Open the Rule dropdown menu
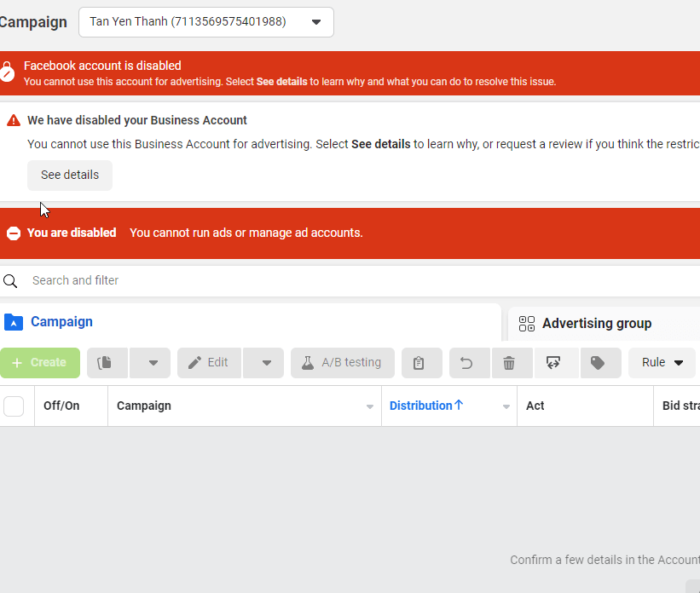 (x=662, y=363)
